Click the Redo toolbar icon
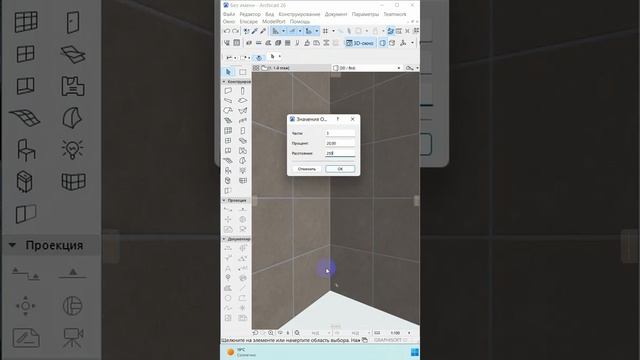Viewport: 640px width, 360px height. 236,31
